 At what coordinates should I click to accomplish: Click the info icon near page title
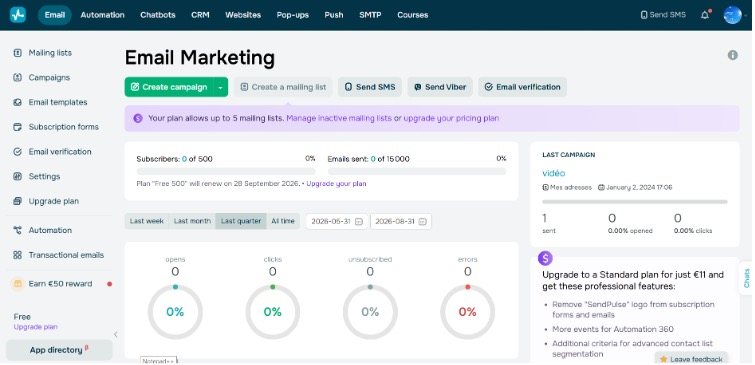732,55
